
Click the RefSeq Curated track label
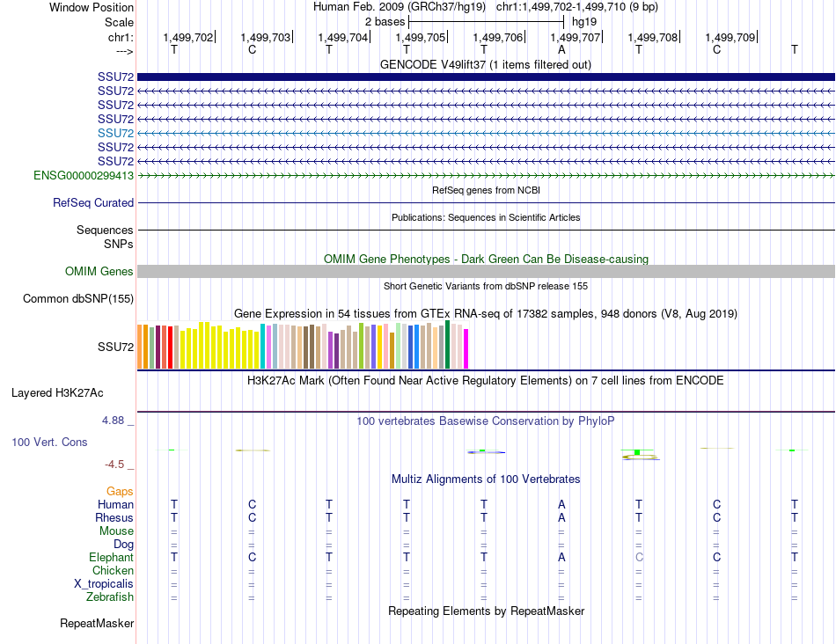pyautogui.click(x=92, y=202)
